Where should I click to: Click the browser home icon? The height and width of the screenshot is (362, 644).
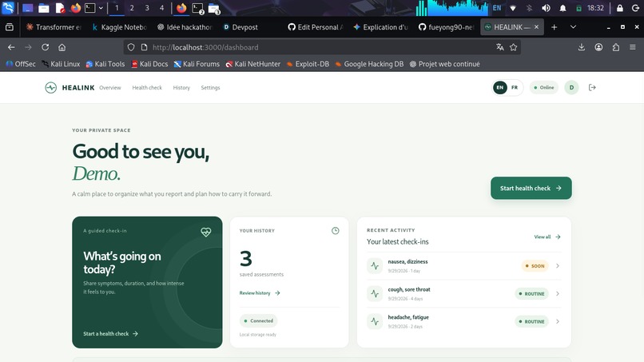tap(62, 47)
